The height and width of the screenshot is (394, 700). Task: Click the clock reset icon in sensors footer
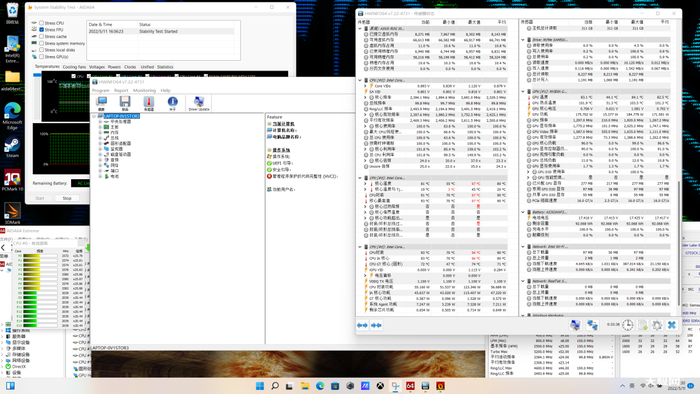pos(628,325)
